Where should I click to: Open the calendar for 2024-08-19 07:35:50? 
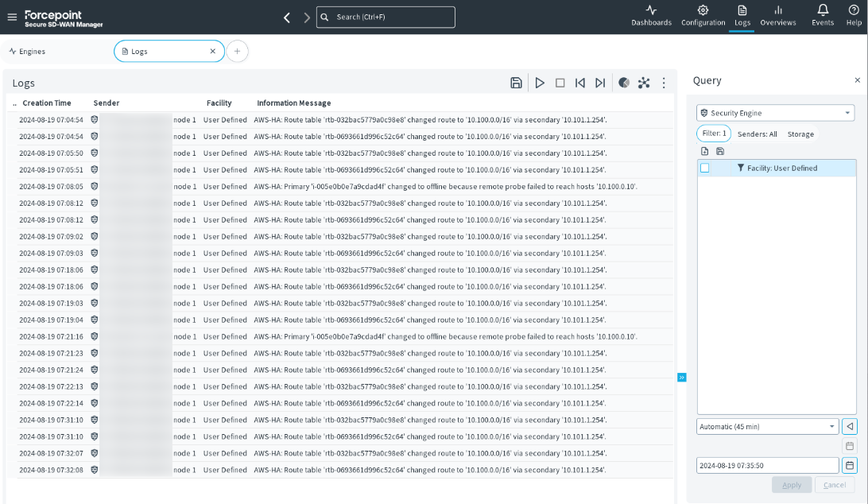tap(850, 465)
